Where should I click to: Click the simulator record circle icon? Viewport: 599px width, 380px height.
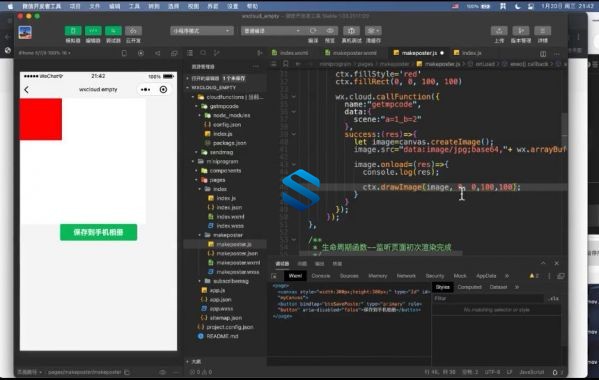tap(141, 53)
